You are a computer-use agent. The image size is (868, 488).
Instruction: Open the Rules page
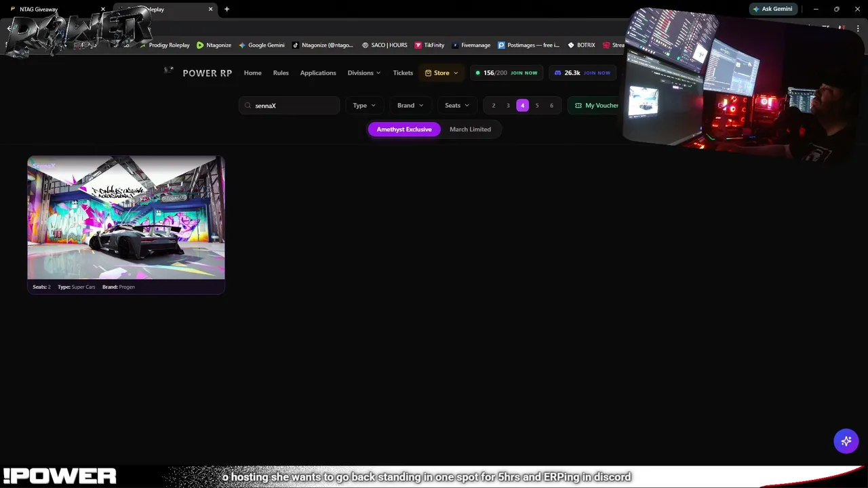coord(281,73)
